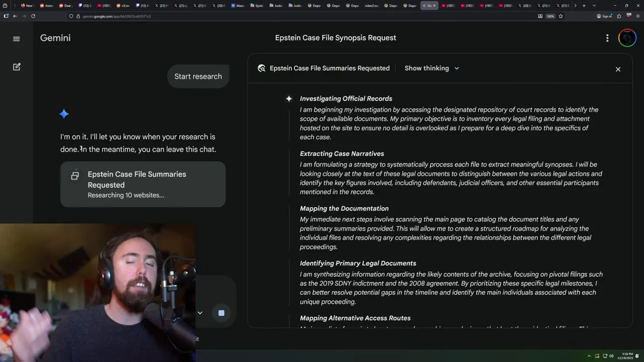The height and width of the screenshot is (362, 644).
Task: Open Epstein Case File Summaries research card
Action: (143, 184)
